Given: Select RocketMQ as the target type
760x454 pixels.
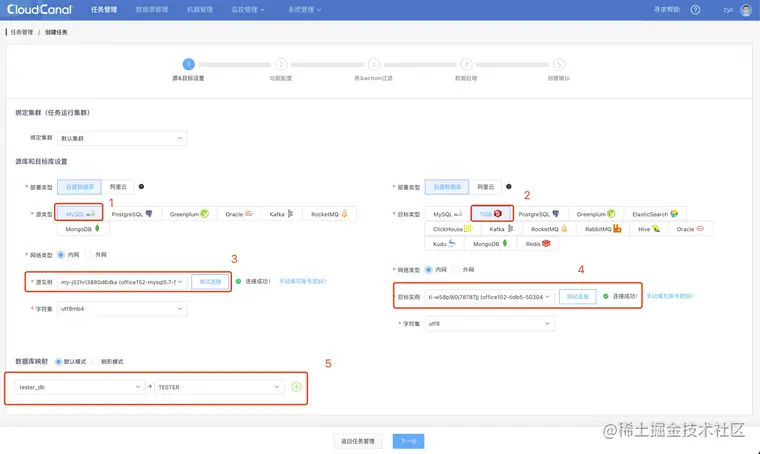Looking at the screenshot, I should pyautogui.click(x=549, y=229).
